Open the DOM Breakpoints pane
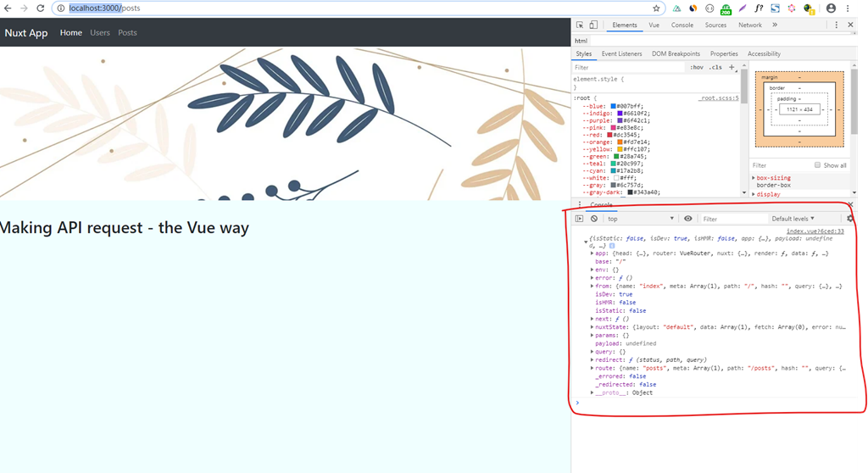Image resolution: width=868 pixels, height=473 pixels. [x=676, y=53]
